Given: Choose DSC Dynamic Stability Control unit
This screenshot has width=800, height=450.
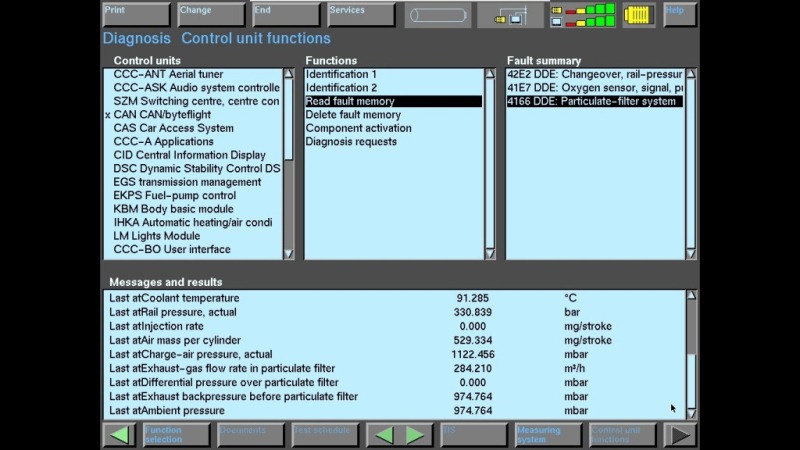Looking at the screenshot, I should point(196,169).
